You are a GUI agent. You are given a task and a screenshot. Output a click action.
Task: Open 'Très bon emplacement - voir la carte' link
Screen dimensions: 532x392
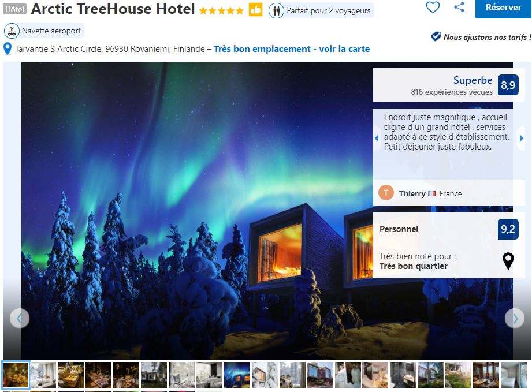pyautogui.click(x=292, y=49)
